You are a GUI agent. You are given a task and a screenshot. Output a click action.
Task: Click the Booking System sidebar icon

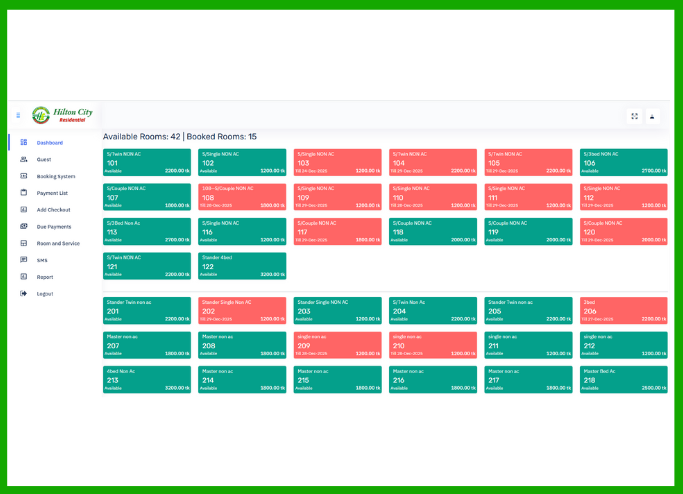[x=23, y=176]
